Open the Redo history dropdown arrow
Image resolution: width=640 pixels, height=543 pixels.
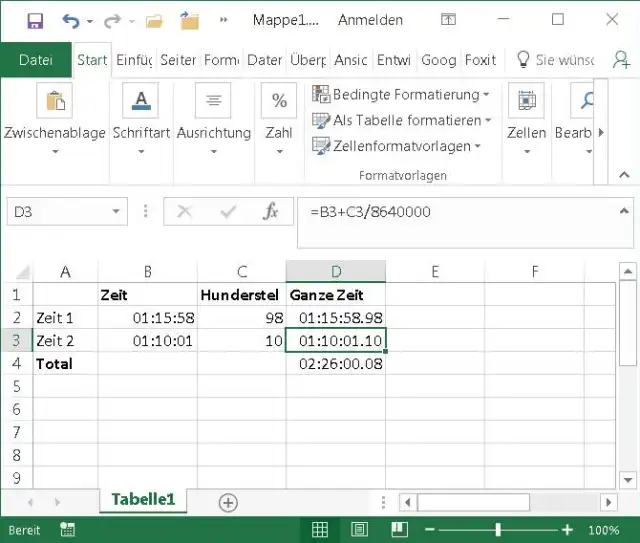click(131, 21)
